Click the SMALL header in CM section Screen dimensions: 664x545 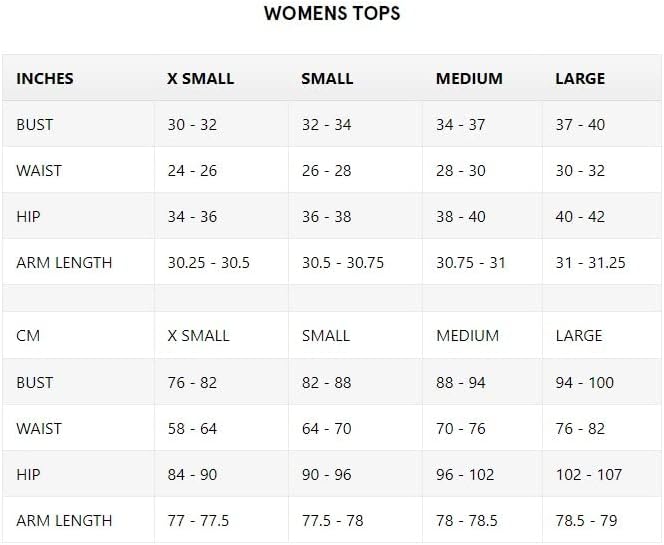(355, 335)
